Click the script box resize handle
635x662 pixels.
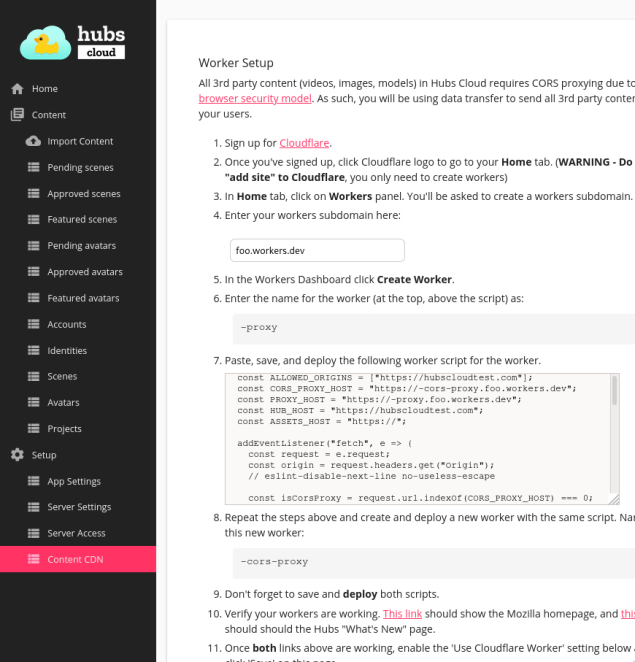coord(614,499)
